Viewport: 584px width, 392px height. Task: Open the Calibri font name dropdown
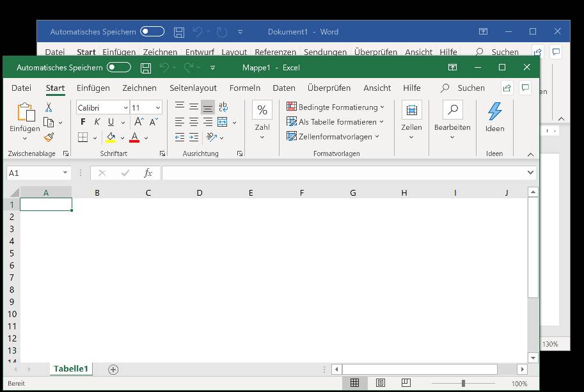pos(125,108)
